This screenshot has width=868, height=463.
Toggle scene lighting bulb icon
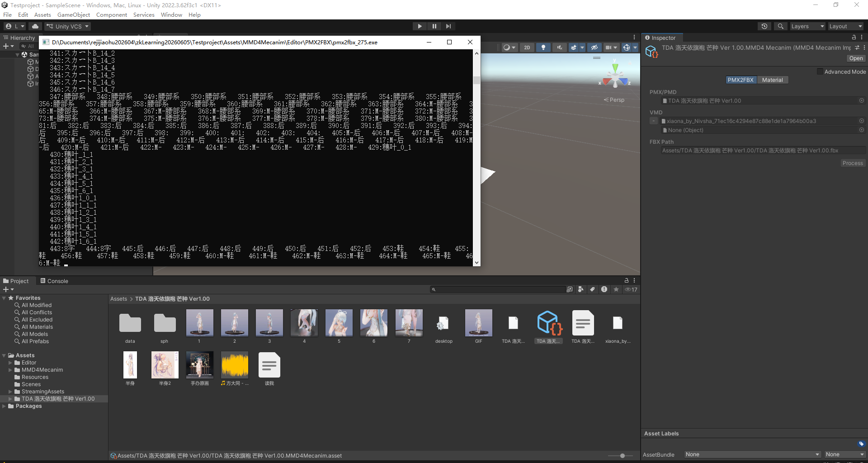tap(543, 47)
